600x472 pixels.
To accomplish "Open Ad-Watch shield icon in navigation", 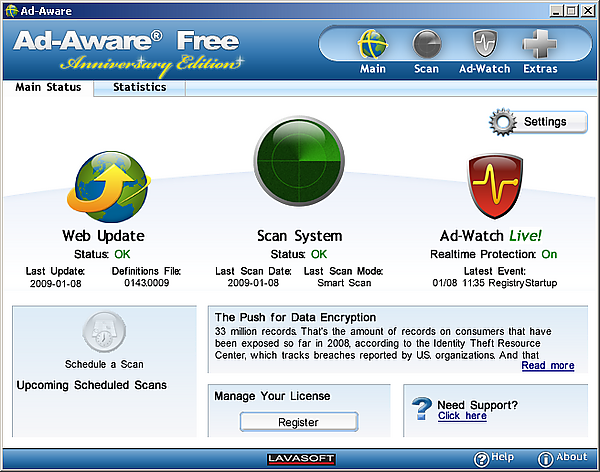I will (484, 45).
